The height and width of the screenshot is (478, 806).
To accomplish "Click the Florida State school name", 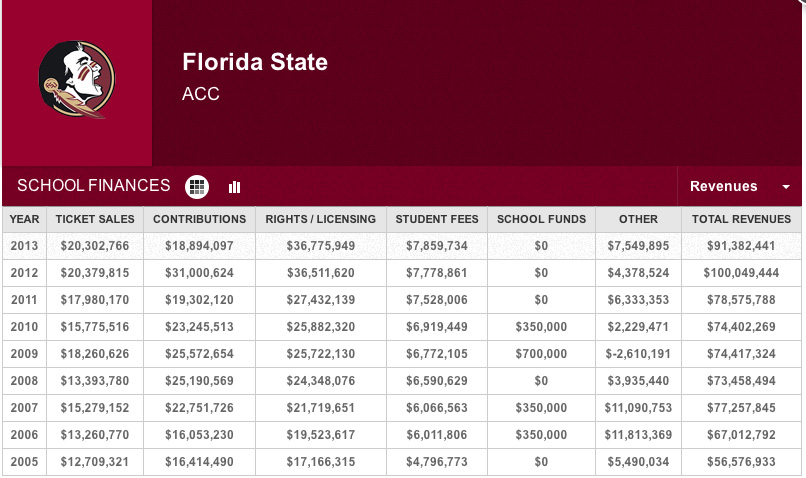I will point(255,62).
